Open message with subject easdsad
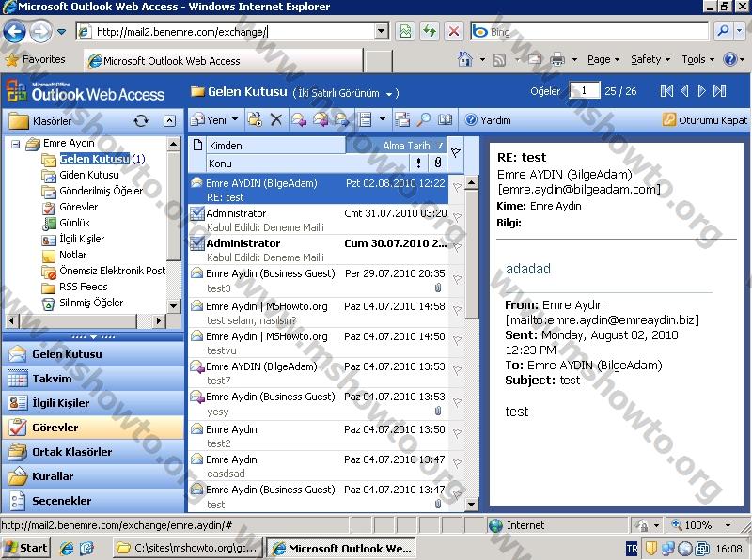This screenshot has height=560, width=752. [x=319, y=466]
